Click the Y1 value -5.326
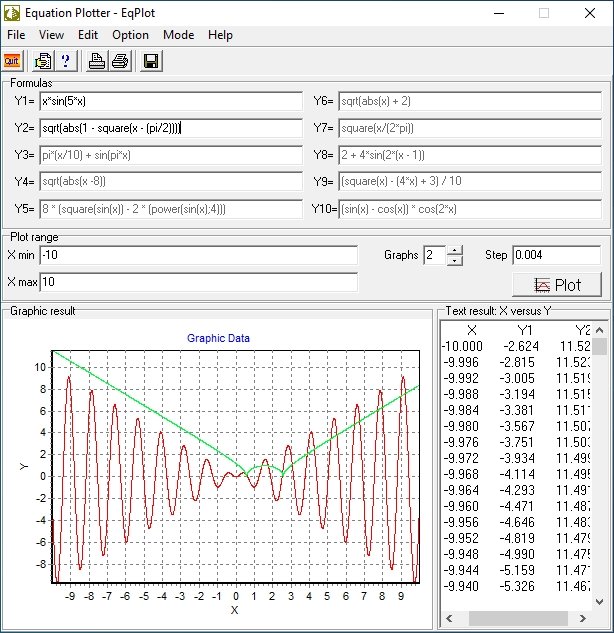 pyautogui.click(x=517, y=586)
